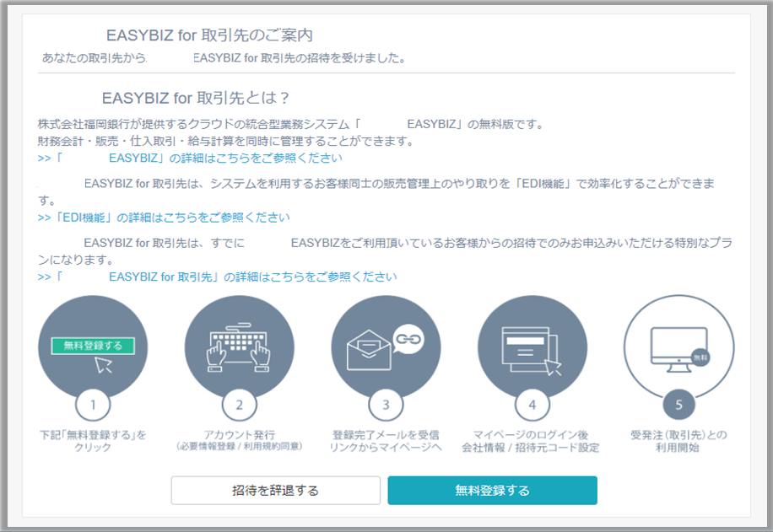Click the step number 1 circle
The image size is (773, 532).
[93, 405]
